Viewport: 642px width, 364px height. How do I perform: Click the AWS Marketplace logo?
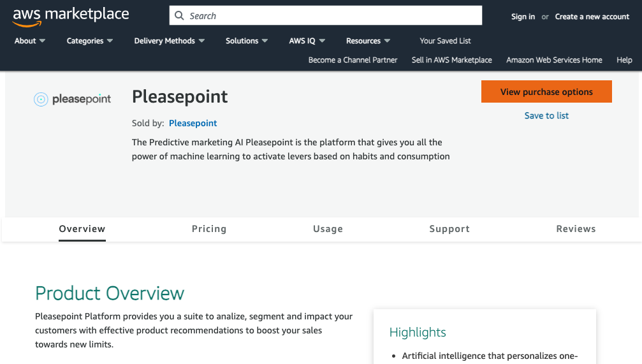[x=71, y=17]
